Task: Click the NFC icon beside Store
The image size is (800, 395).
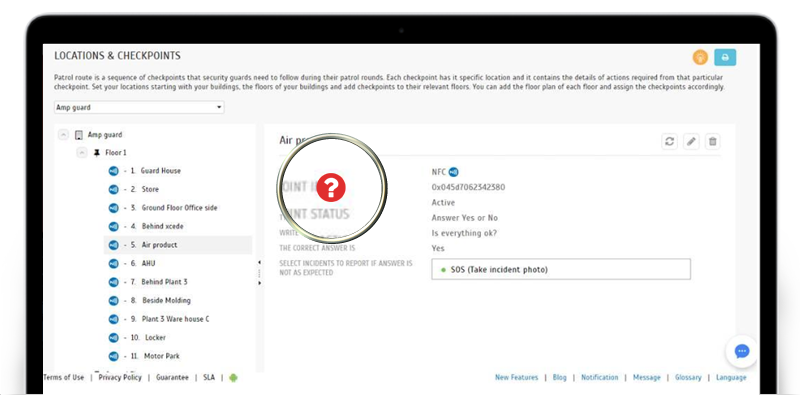Action: tap(113, 189)
